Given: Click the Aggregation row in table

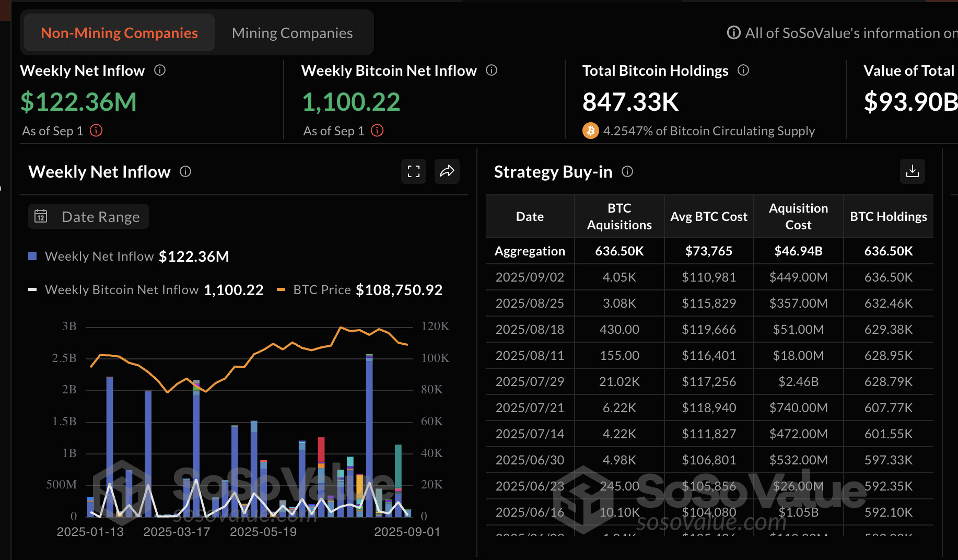Looking at the screenshot, I should 709,251.
